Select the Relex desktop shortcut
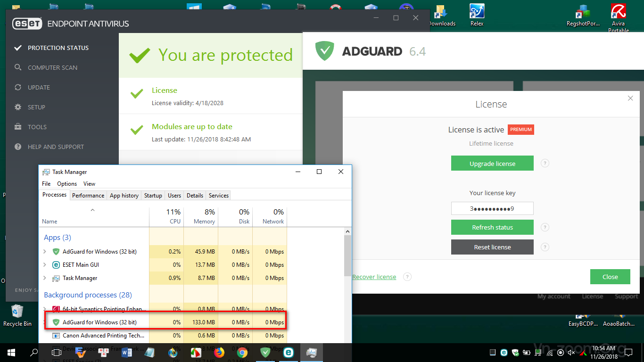 (477, 15)
